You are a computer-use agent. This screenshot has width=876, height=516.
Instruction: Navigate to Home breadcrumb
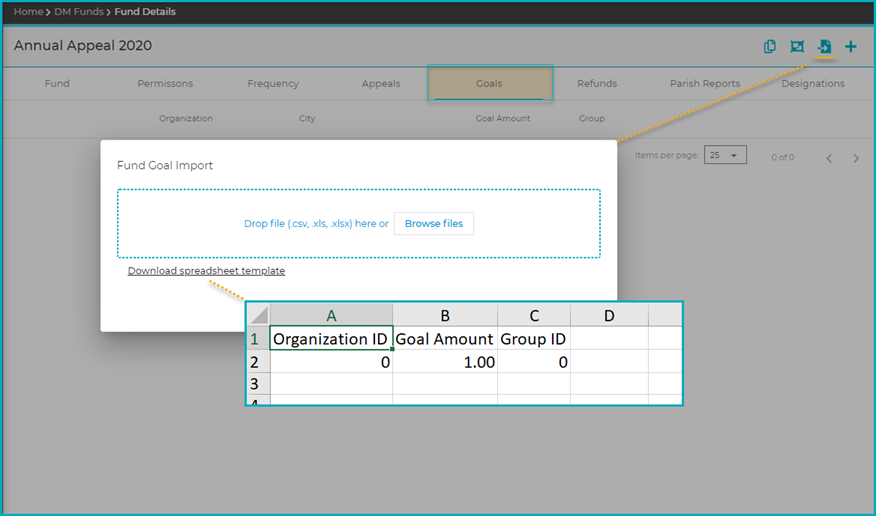click(28, 12)
